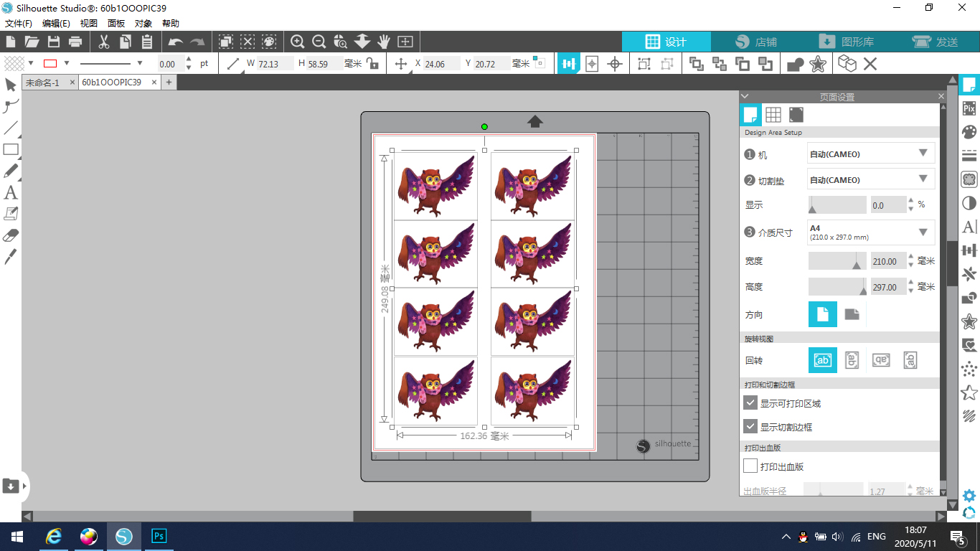Open the 面板 menu
The width and height of the screenshot is (980, 551).
[x=116, y=23]
